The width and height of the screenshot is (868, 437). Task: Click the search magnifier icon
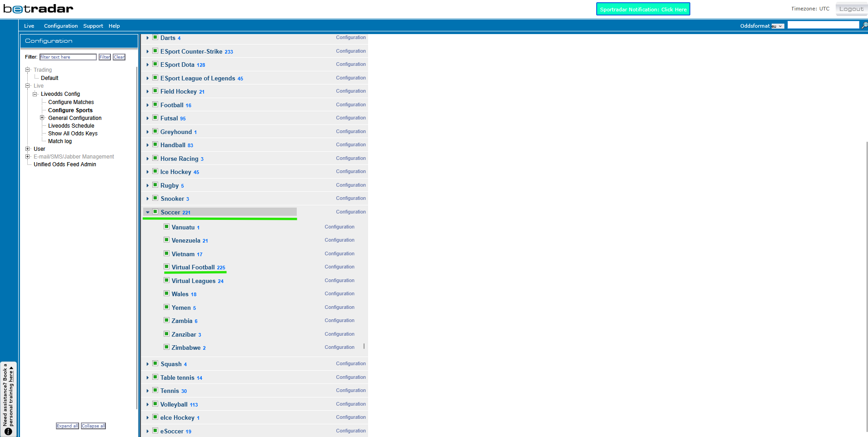point(864,25)
